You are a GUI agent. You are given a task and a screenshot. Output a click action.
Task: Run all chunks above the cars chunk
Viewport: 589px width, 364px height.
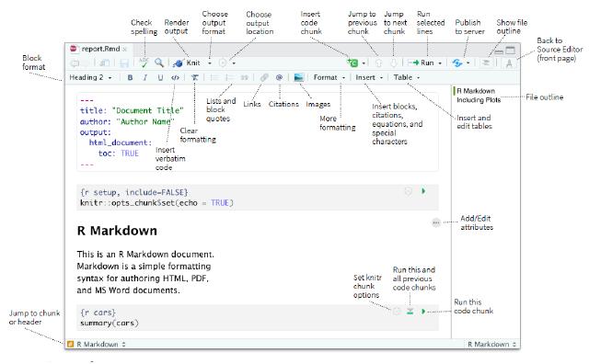(x=410, y=312)
